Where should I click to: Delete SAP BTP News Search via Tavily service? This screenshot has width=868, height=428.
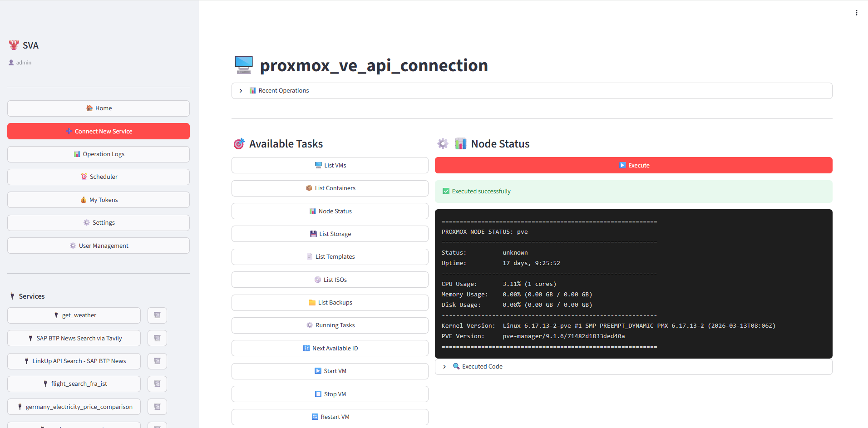point(157,338)
